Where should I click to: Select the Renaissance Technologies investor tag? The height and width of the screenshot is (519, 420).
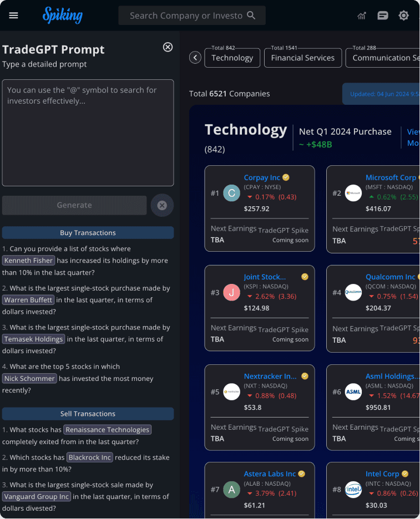[107, 430]
